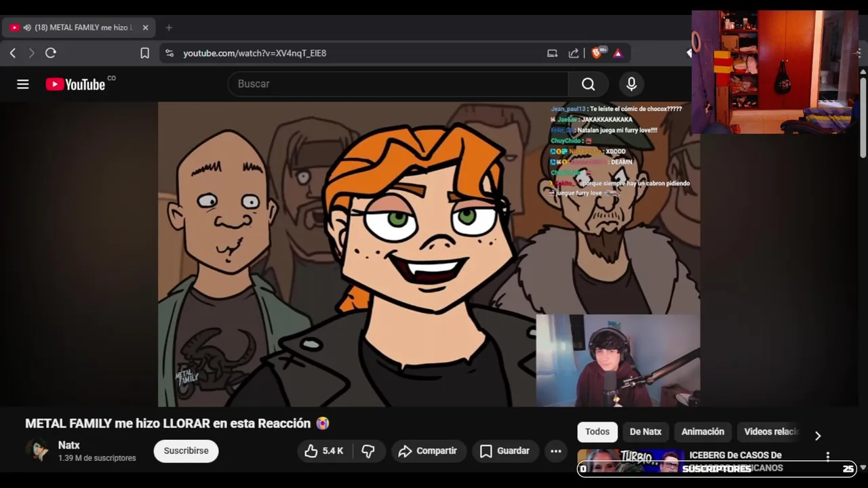Select the Animación filter chip
Screen dimensions: 868x488
click(x=703, y=432)
